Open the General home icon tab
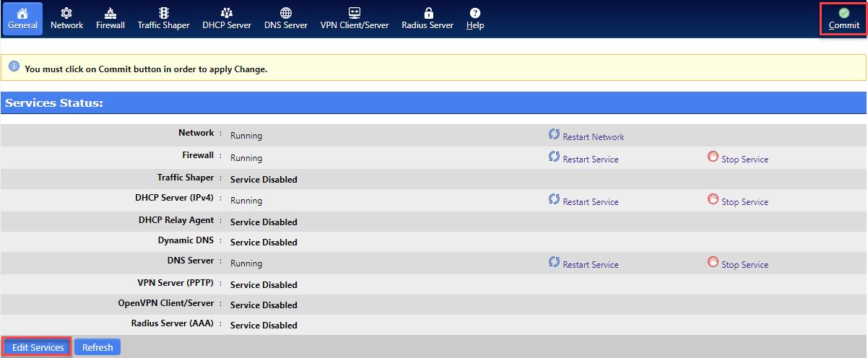Image resolution: width=868 pixels, height=358 pixels. click(x=22, y=13)
